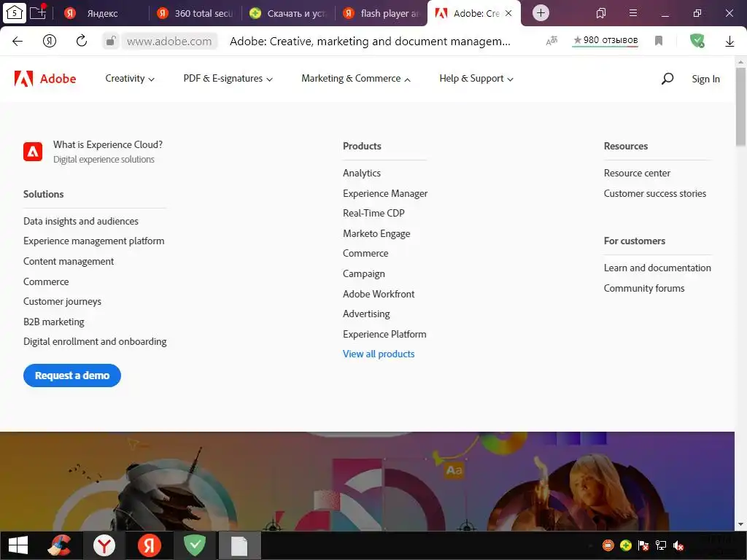Click the Request a demo button
The height and width of the screenshot is (560, 747).
[72, 376]
